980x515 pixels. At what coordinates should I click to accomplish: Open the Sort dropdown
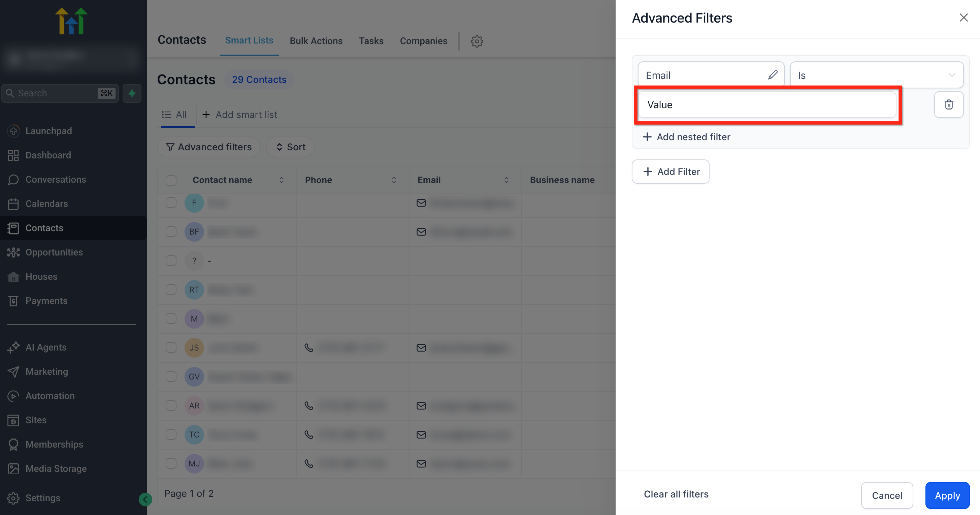pos(290,147)
